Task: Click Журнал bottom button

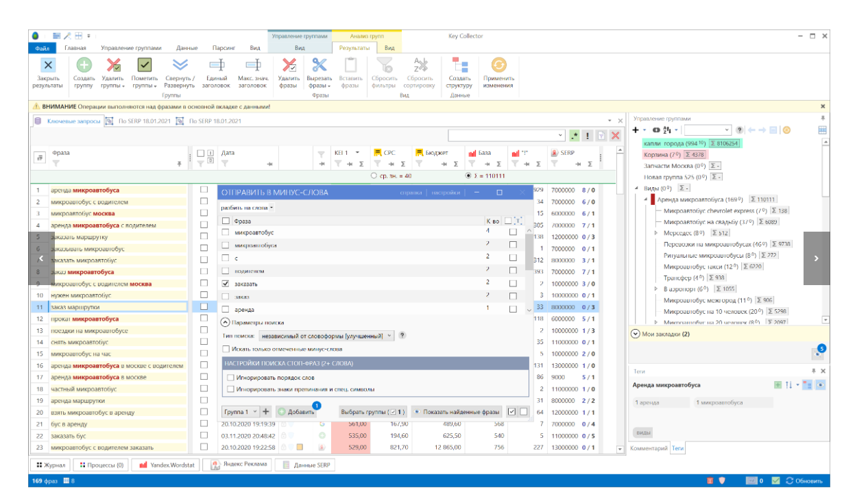Action: 49,465
